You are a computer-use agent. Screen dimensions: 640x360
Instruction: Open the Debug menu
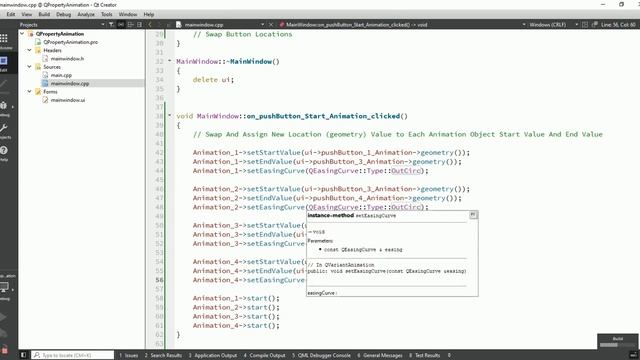click(63, 14)
